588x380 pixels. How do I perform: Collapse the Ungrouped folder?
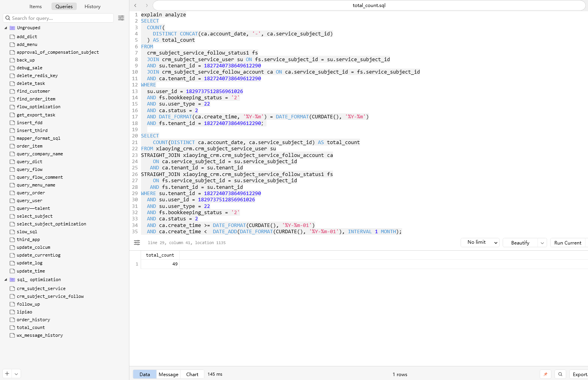coord(6,28)
